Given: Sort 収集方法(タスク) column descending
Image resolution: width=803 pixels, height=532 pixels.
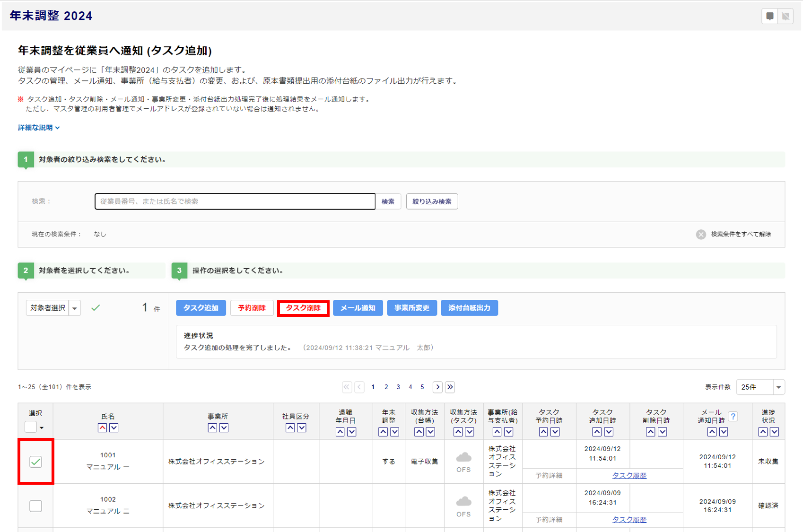Looking at the screenshot, I should tap(470, 432).
